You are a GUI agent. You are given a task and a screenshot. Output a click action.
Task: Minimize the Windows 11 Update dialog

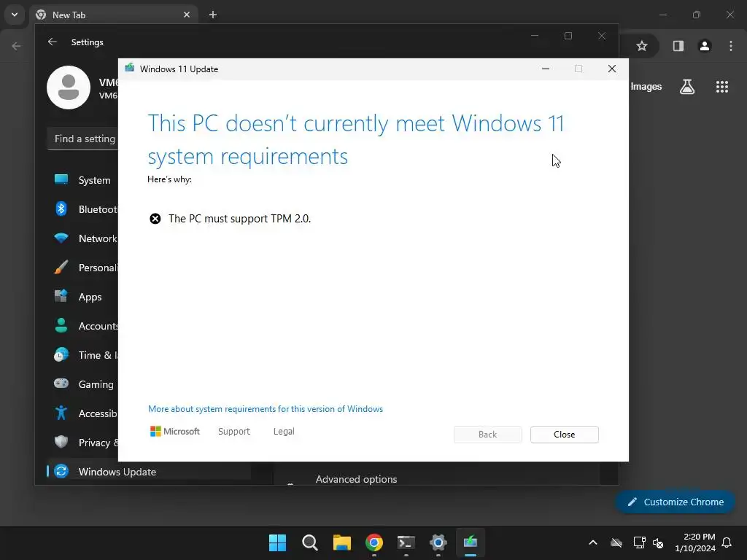coord(546,69)
